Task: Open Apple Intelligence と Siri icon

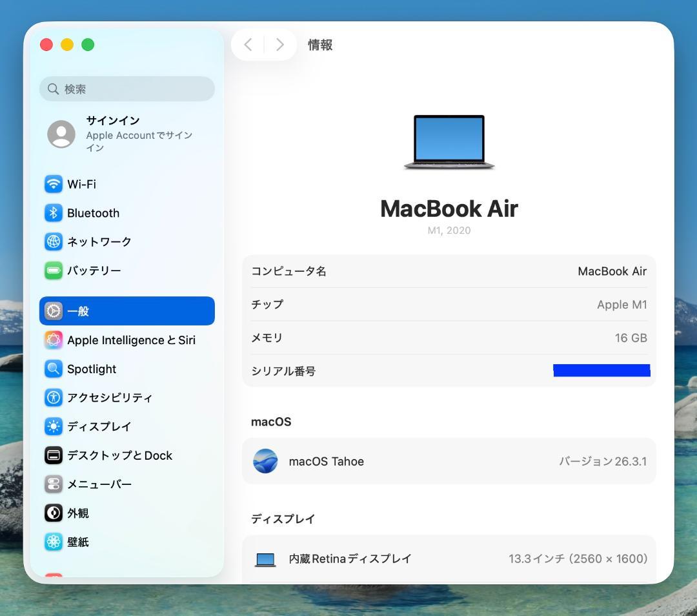Action: [54, 340]
